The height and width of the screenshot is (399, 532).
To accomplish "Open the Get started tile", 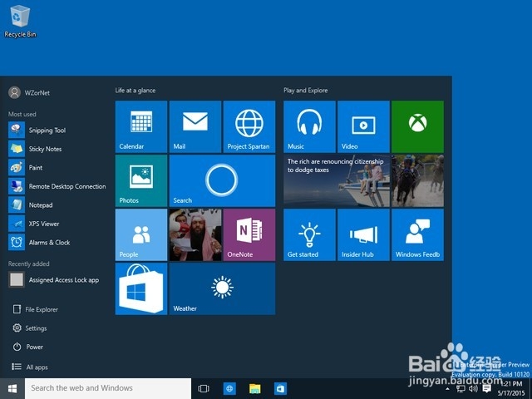I will coord(309,234).
